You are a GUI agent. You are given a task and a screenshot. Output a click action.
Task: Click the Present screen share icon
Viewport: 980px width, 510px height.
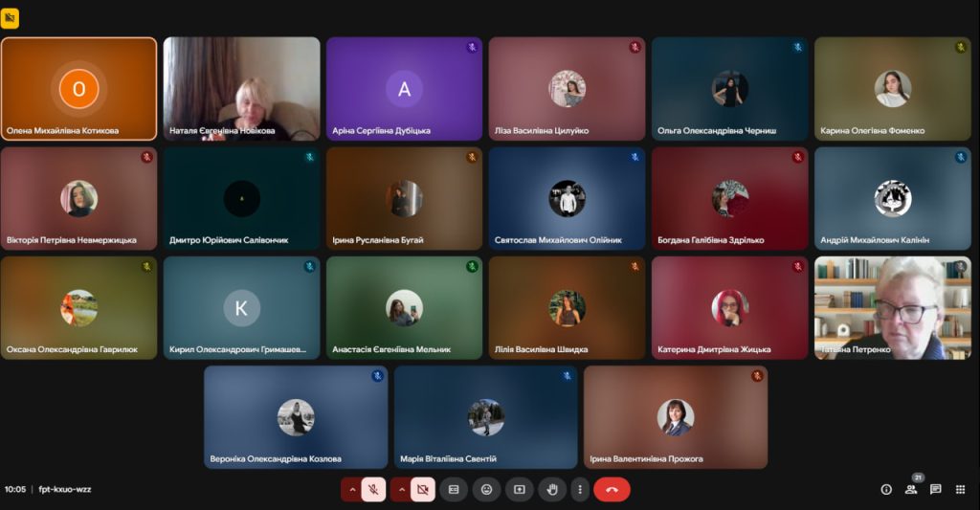(x=520, y=489)
